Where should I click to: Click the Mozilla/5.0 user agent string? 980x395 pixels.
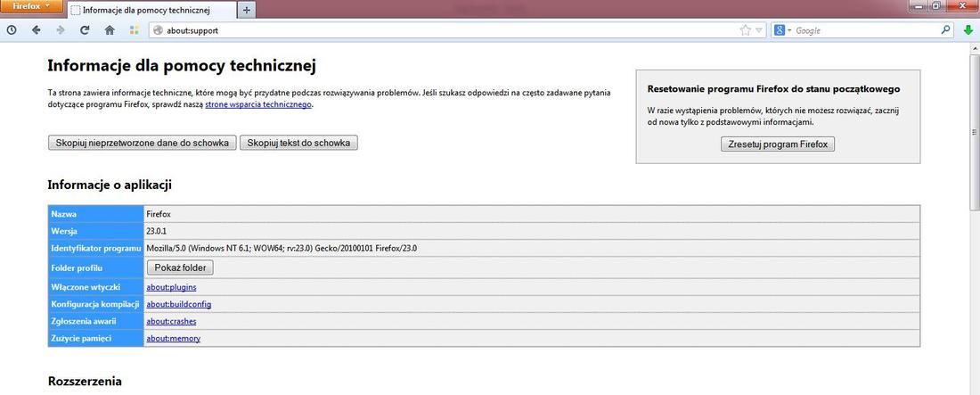[282, 249]
